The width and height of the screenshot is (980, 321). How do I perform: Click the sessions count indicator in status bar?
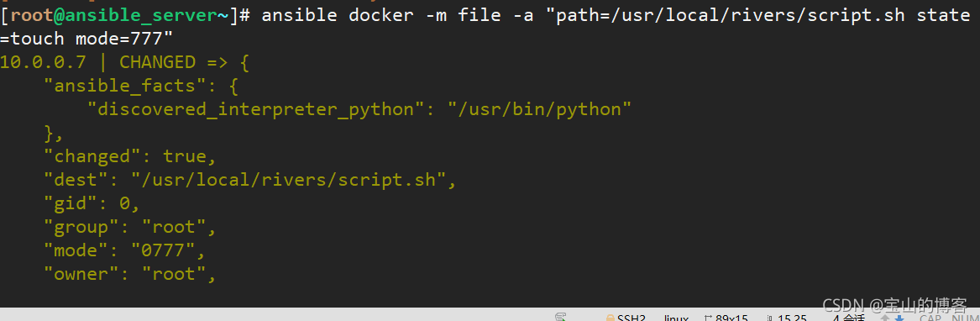pos(849,318)
